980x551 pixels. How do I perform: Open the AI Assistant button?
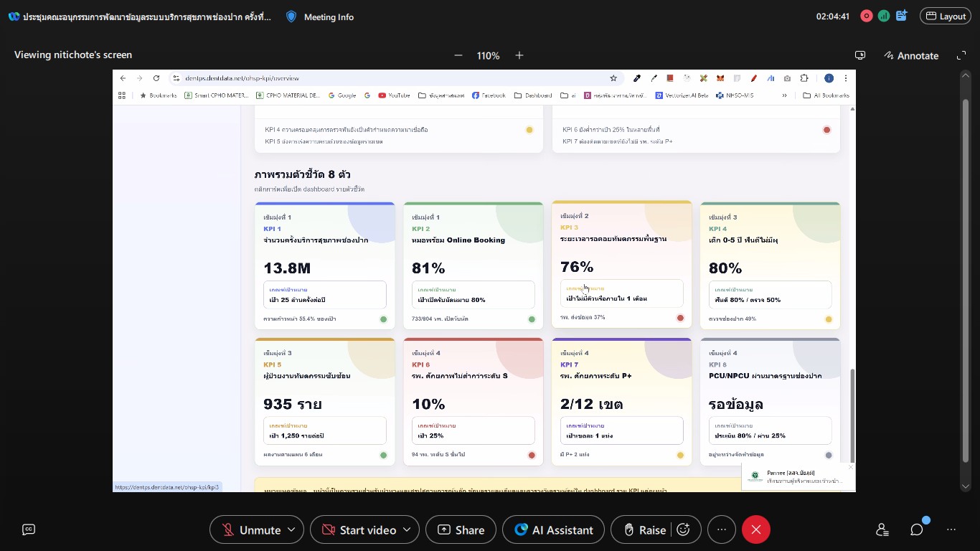click(x=554, y=529)
